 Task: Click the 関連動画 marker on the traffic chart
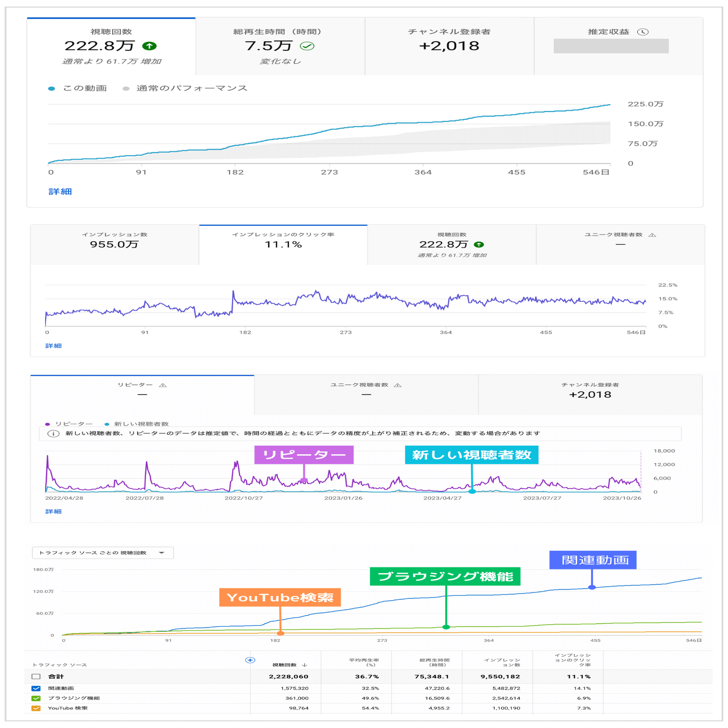coord(592,587)
